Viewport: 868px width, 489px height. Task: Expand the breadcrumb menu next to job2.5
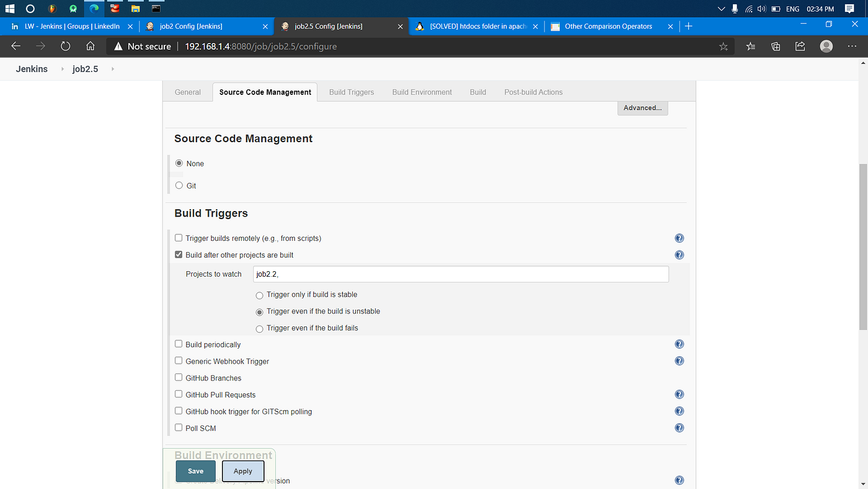tap(112, 69)
